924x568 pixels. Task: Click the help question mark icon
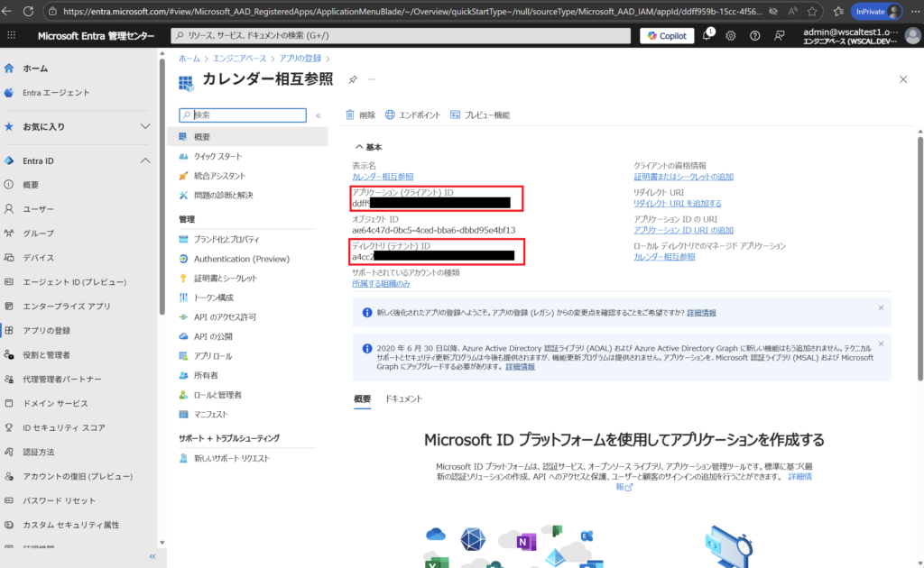(x=754, y=35)
